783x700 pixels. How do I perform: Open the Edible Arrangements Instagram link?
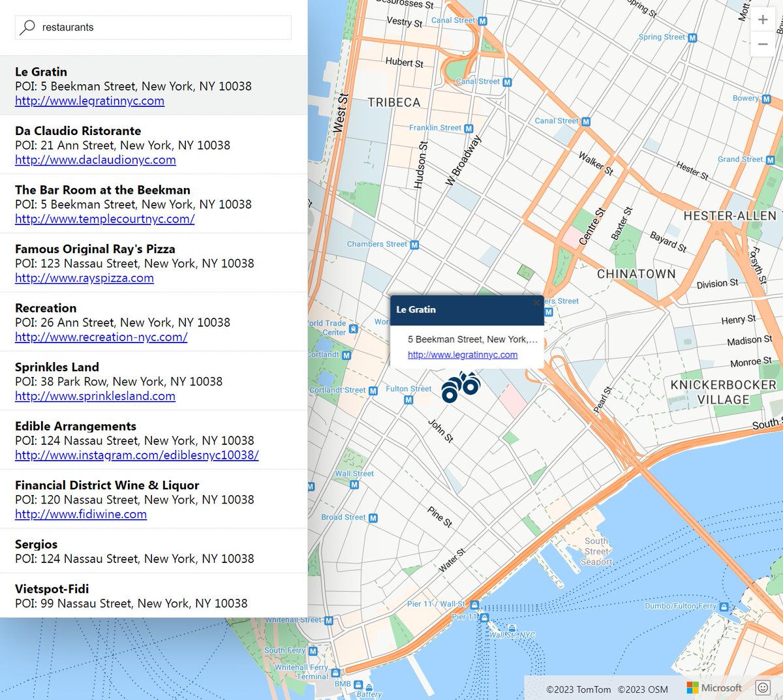137,455
